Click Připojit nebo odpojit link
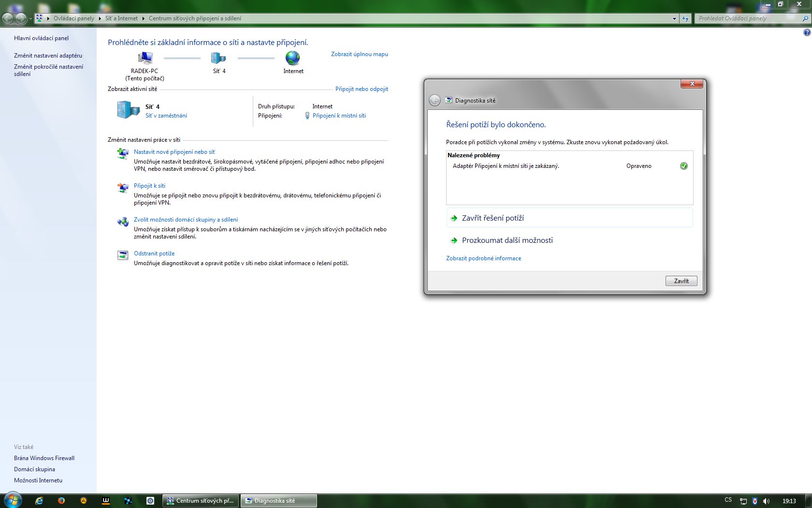This screenshot has width=812, height=508. pyautogui.click(x=362, y=89)
